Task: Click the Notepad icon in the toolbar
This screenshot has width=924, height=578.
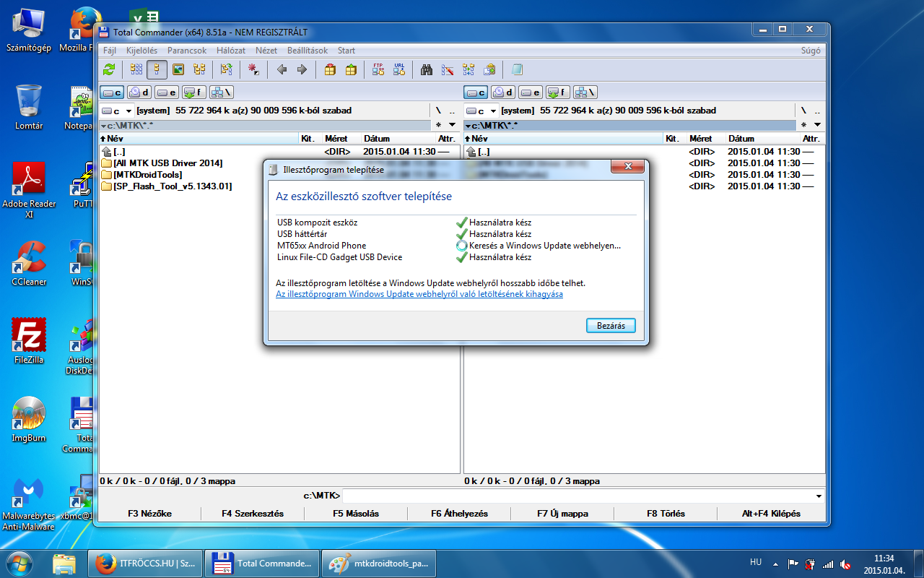Action: click(x=517, y=69)
